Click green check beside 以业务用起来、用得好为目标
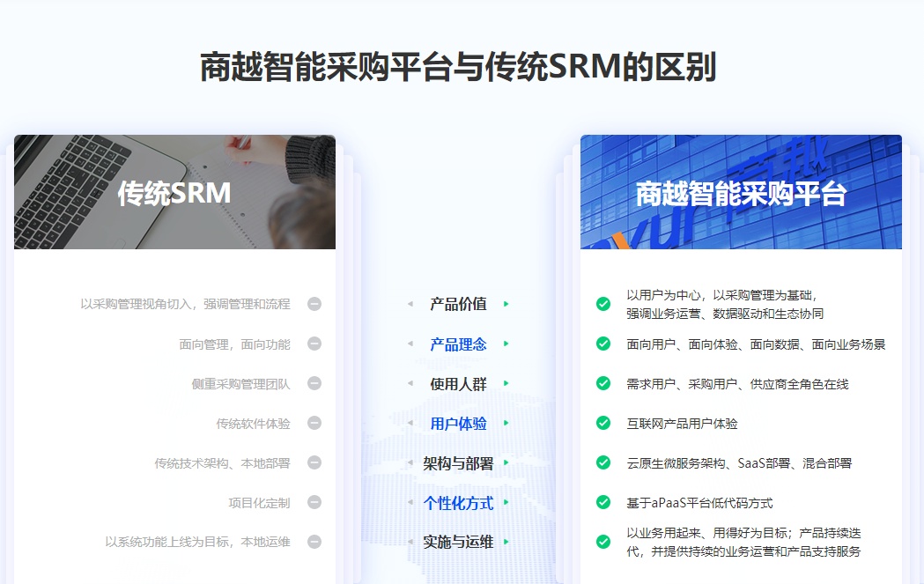 [x=603, y=542]
